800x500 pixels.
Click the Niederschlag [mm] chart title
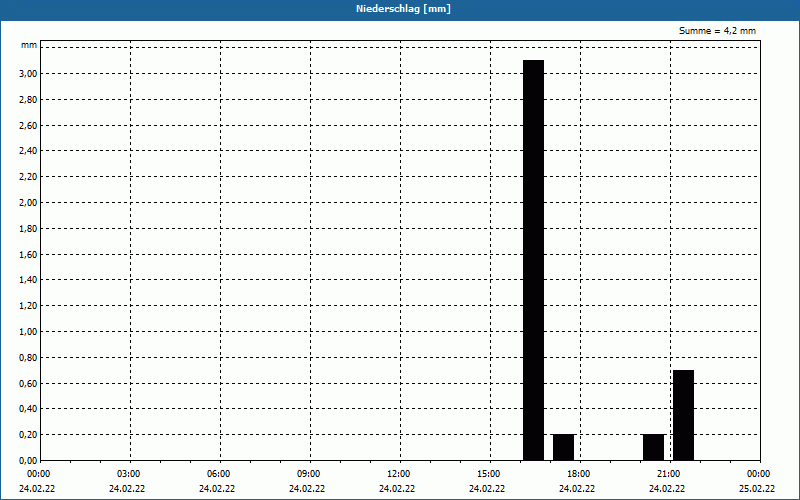[403, 9]
